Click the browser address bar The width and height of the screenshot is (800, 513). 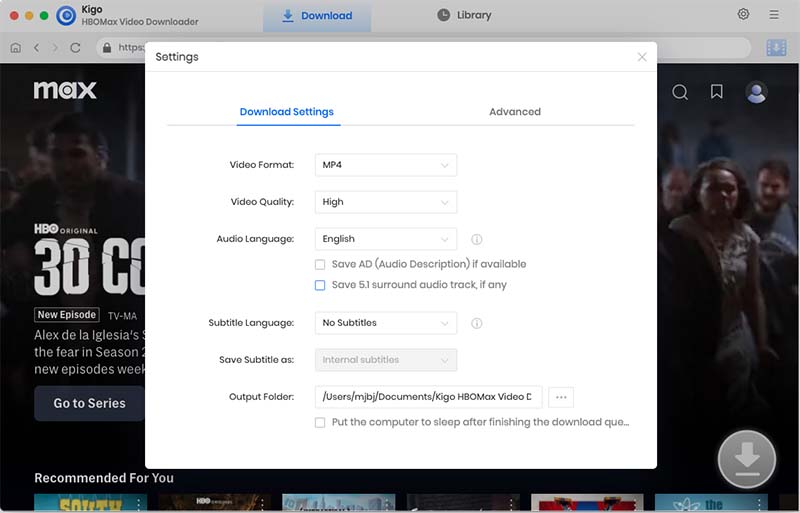point(423,47)
